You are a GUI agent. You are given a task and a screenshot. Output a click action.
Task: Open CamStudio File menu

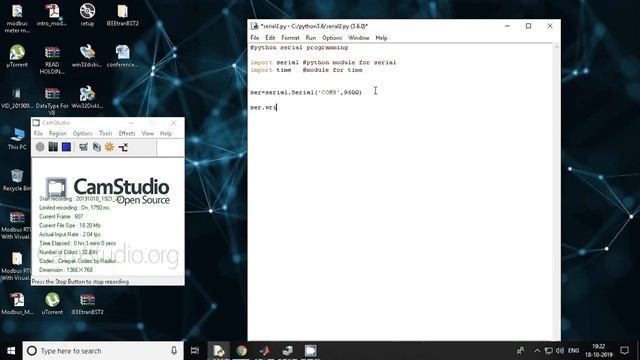[38, 133]
